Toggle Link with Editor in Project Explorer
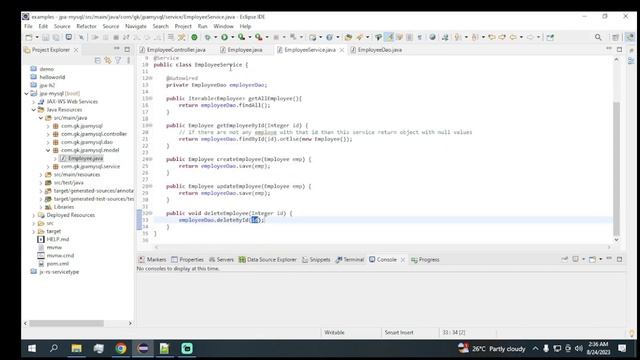 coord(108,60)
